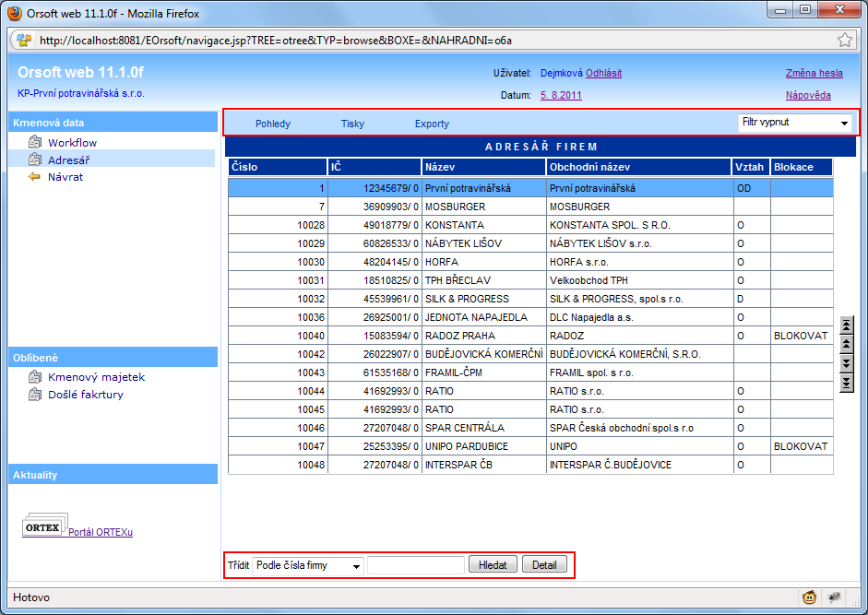This screenshot has height=615, width=868.
Task: Click the search text field beside Třídit
Action: pos(415,565)
